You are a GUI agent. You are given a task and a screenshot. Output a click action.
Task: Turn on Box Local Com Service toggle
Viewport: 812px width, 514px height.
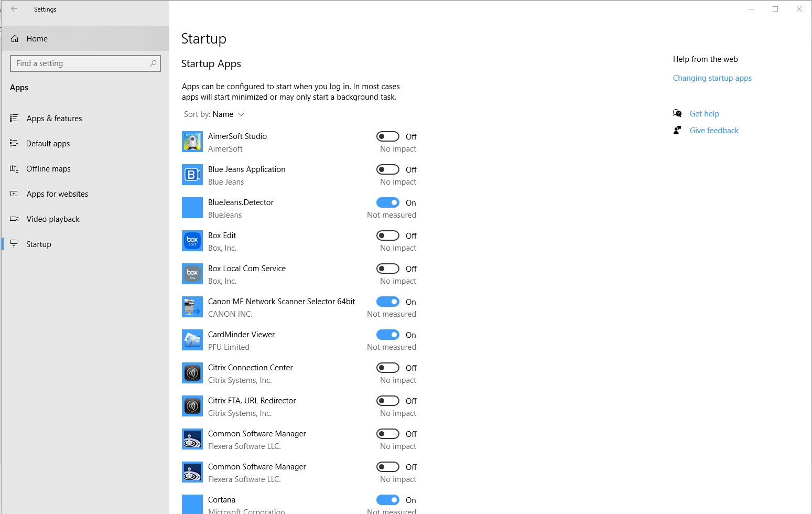click(x=388, y=269)
